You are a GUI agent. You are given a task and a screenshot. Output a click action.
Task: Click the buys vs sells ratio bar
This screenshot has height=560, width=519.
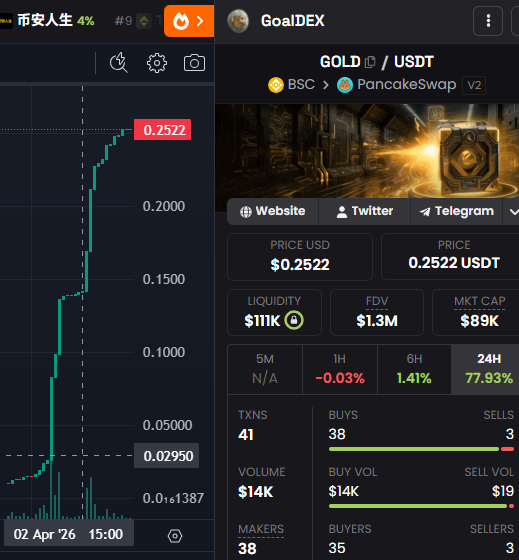[421, 449]
